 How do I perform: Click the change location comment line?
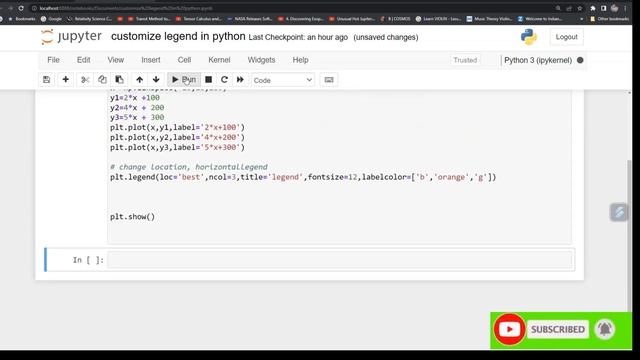point(189,167)
